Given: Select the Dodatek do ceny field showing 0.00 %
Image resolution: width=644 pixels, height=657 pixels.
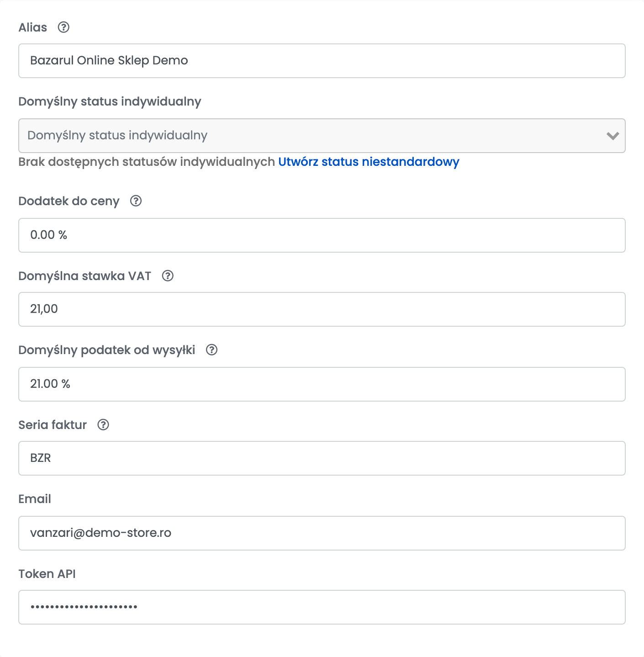Looking at the screenshot, I should 322,235.
